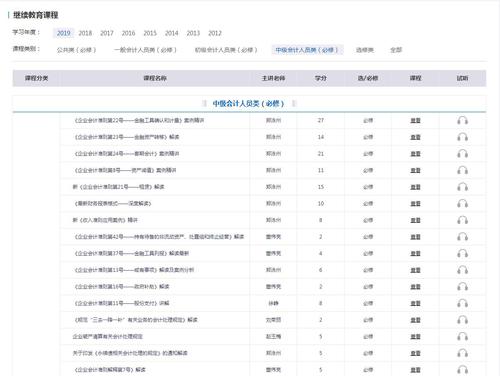Click the 主讲老师 column header
The width and height of the screenshot is (500, 376).
coord(273,78)
